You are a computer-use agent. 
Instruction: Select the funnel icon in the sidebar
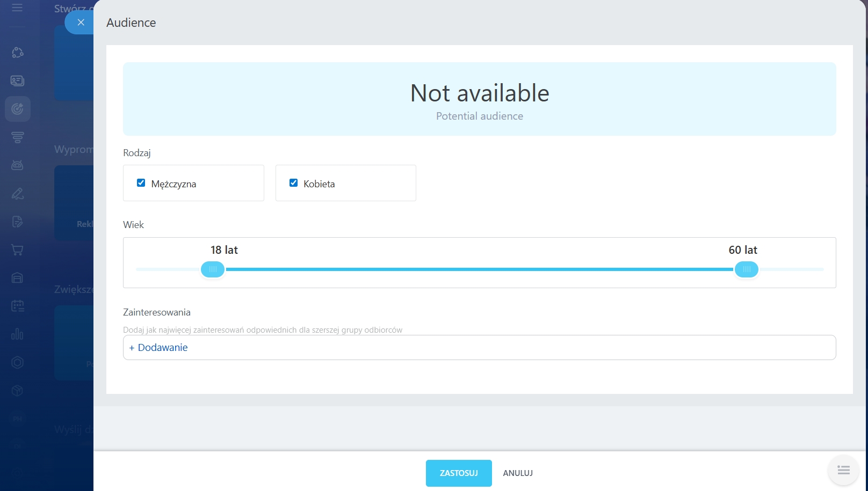tap(17, 137)
